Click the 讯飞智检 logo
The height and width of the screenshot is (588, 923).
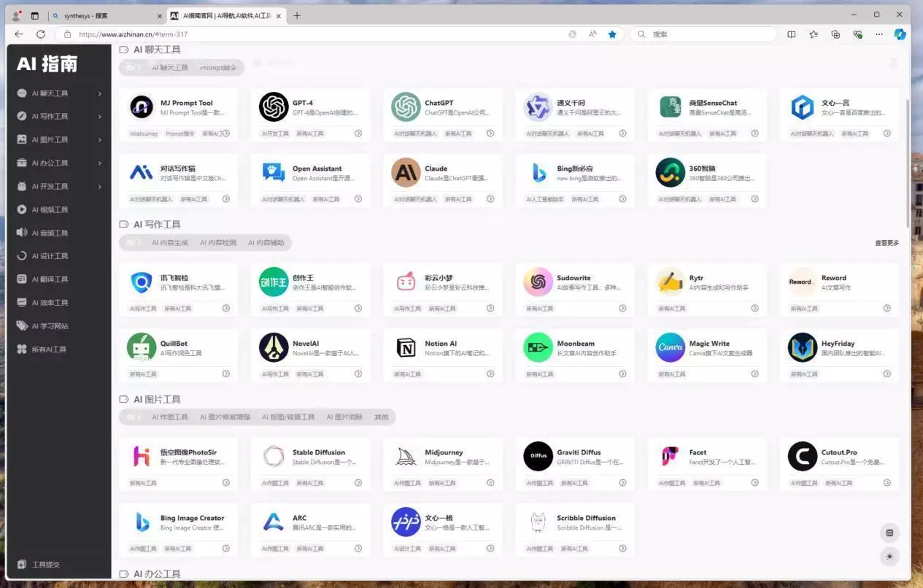(x=142, y=282)
